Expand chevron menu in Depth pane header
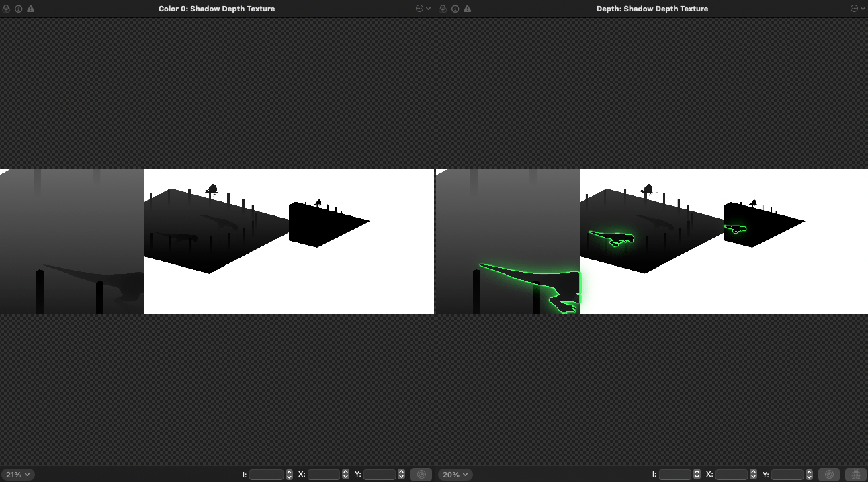868x482 pixels. coord(863,9)
